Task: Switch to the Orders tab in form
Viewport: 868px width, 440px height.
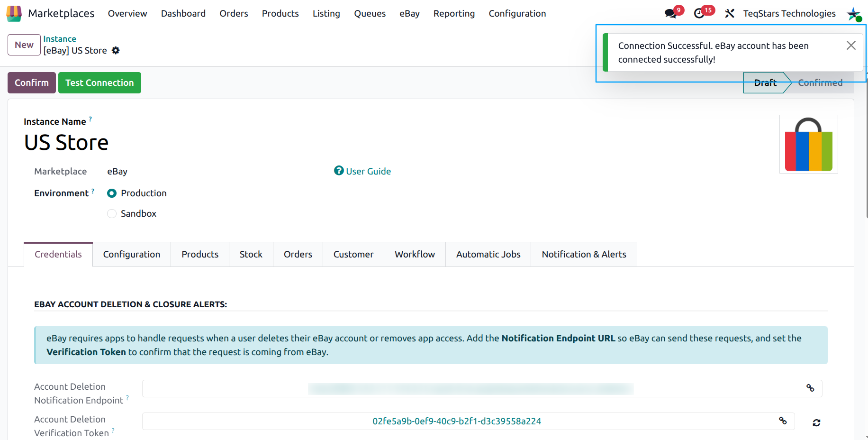Action: click(x=298, y=254)
